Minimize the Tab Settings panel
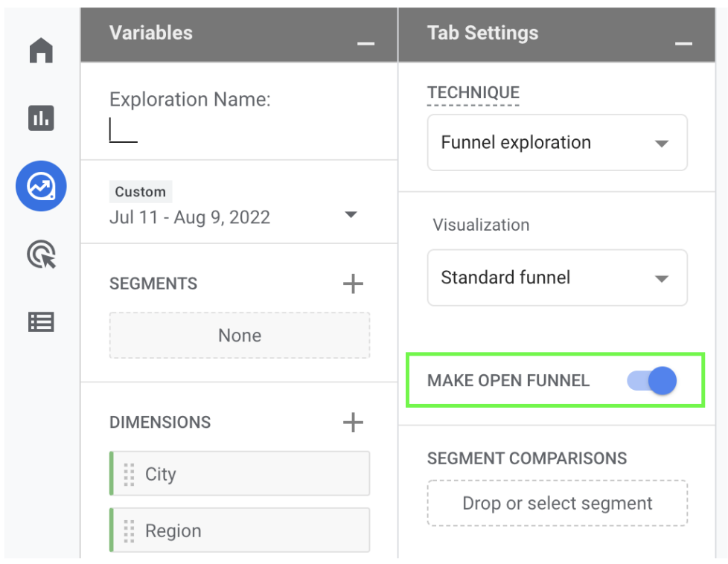The height and width of the screenshot is (564, 728). [x=683, y=44]
